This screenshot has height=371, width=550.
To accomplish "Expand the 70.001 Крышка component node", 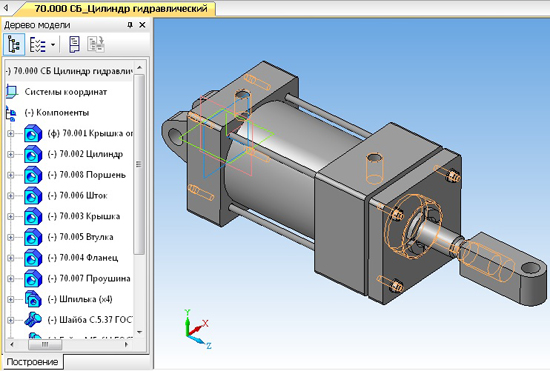I will 11,134.
